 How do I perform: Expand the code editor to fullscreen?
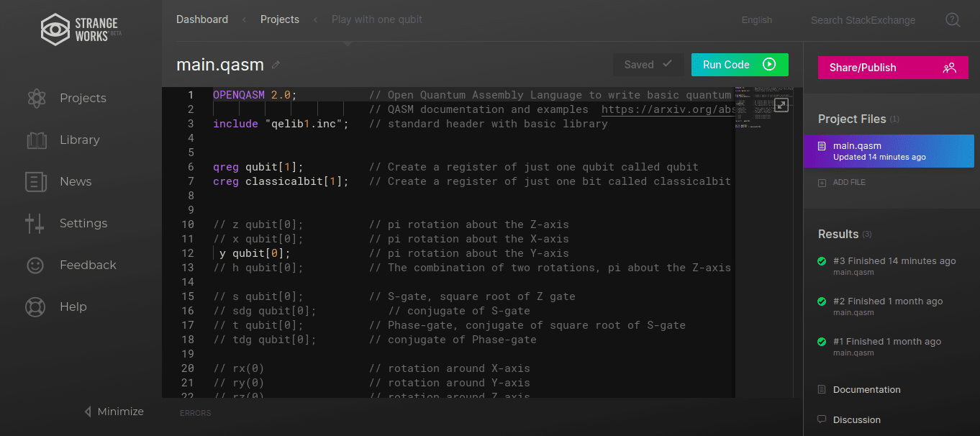(781, 105)
